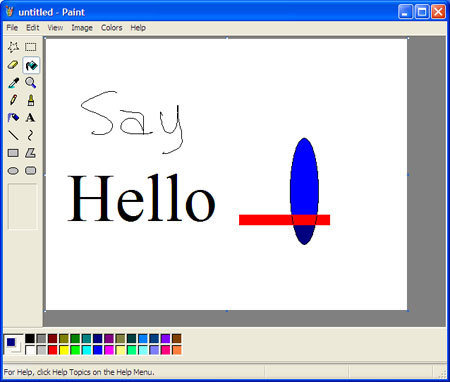Choose the rectangular Select tool

click(31, 47)
